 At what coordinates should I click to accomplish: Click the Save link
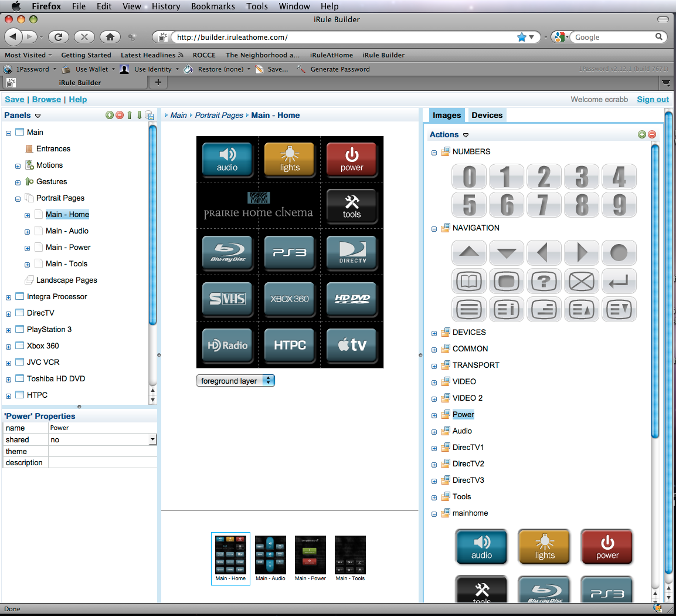pos(14,99)
